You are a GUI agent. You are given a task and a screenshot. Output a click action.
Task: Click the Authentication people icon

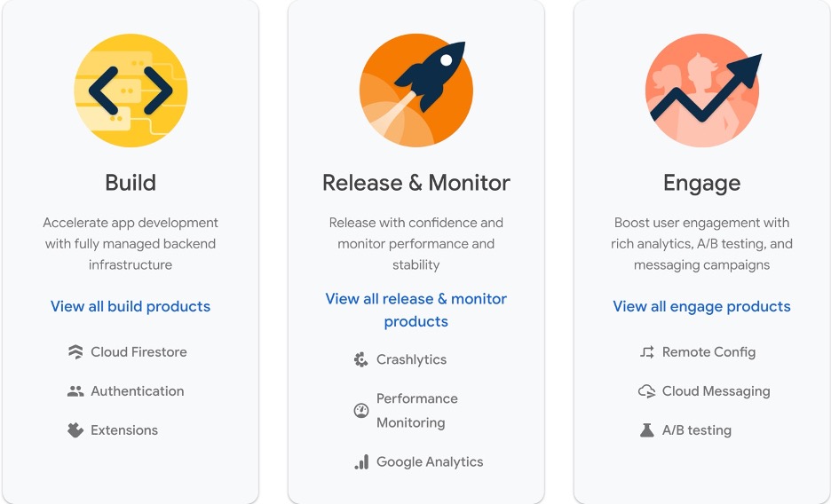point(75,391)
